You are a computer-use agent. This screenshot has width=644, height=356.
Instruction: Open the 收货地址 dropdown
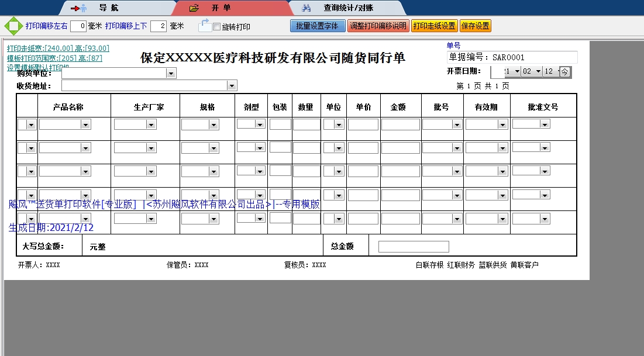click(x=232, y=85)
